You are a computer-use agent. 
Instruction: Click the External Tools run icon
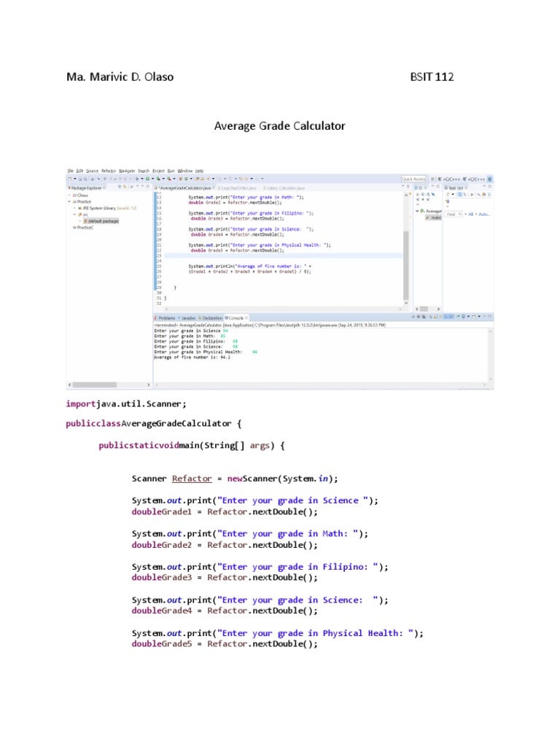tap(169, 179)
